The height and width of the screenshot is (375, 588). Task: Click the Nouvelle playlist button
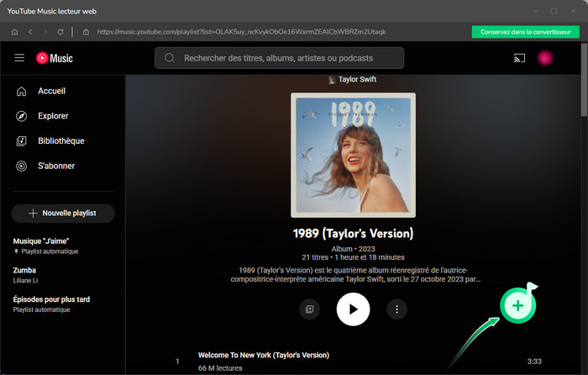pos(63,214)
